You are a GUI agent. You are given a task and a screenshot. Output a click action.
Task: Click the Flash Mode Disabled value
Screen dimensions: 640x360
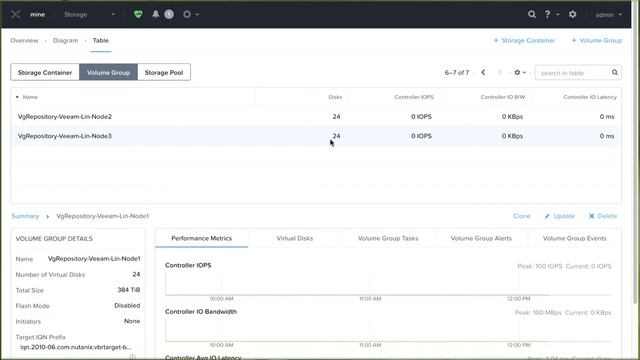pyautogui.click(x=127, y=305)
